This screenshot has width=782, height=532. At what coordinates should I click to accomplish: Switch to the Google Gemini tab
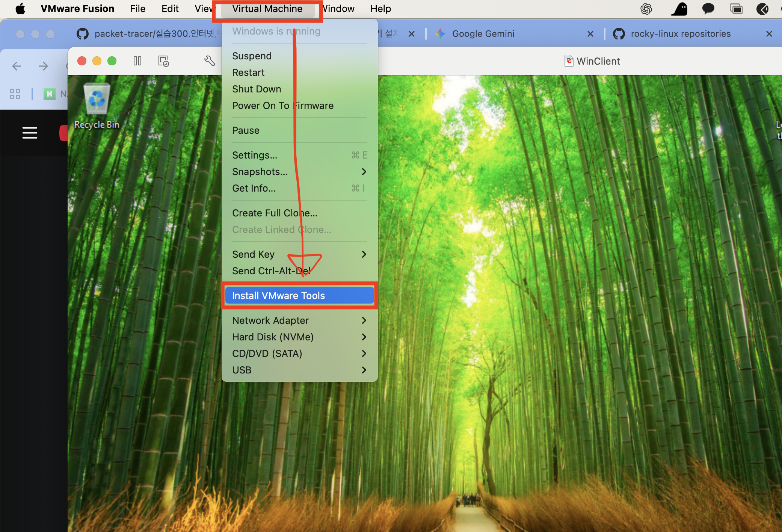point(483,34)
